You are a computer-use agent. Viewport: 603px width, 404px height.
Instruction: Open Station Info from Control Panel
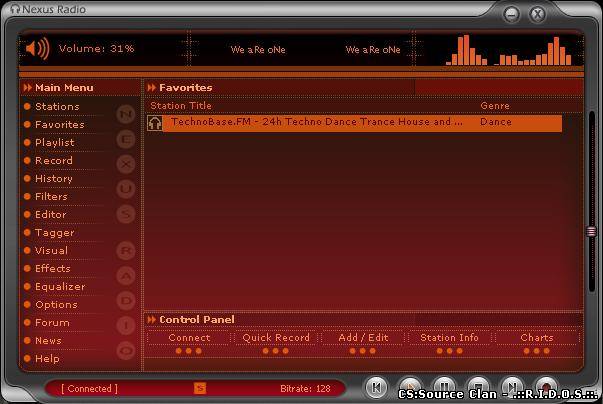pyautogui.click(x=449, y=338)
